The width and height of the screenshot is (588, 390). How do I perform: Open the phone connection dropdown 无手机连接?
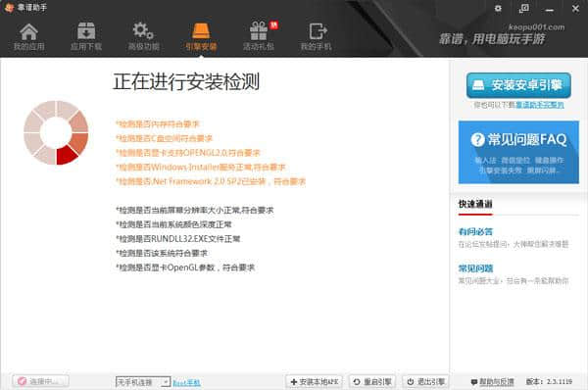point(143,382)
